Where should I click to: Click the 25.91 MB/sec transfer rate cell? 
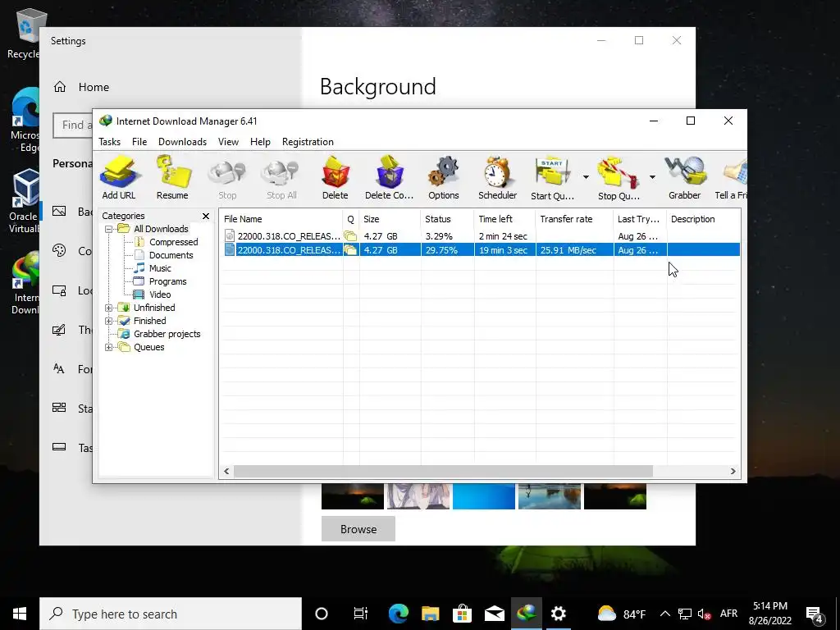tap(573, 249)
